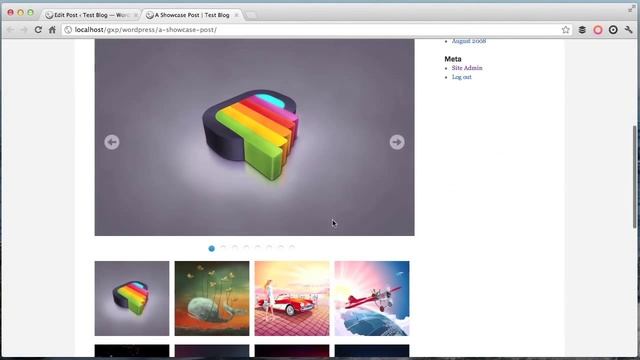Toggle fullscreen with the top-right arrows icon
The width and height of the screenshot is (640, 360).
pyautogui.click(x=631, y=9)
